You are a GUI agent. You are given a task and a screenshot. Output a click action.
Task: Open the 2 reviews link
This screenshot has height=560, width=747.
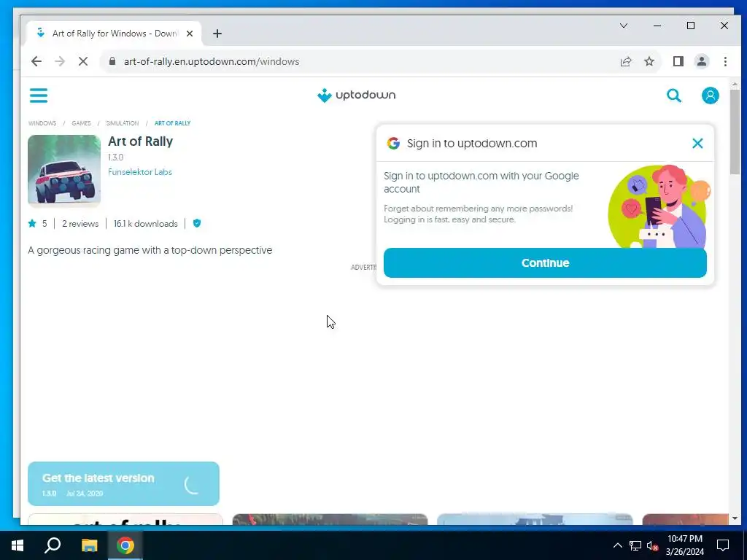coord(80,223)
